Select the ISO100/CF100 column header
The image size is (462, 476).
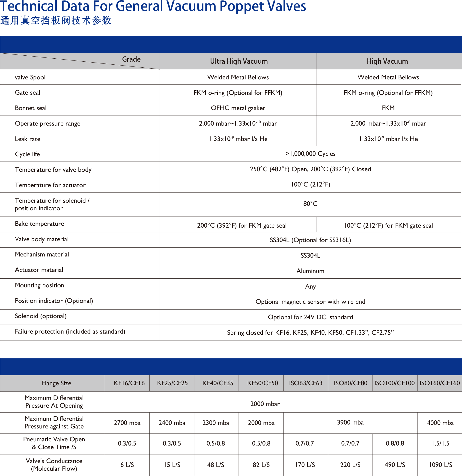pos(394,383)
